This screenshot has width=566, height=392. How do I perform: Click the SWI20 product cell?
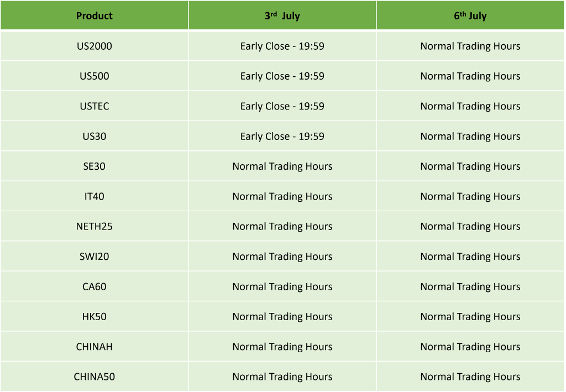[94, 257]
